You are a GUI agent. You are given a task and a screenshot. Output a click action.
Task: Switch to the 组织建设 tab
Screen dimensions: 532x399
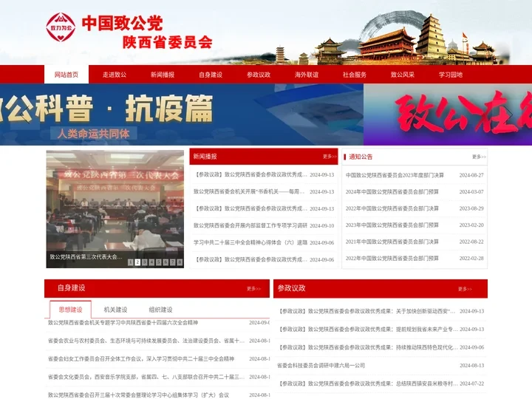tap(161, 310)
